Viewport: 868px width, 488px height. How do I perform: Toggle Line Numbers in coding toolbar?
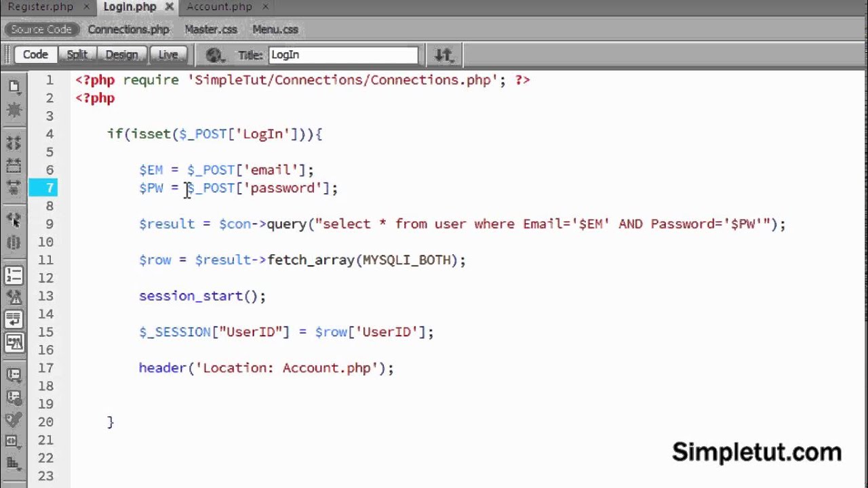pos(14,275)
